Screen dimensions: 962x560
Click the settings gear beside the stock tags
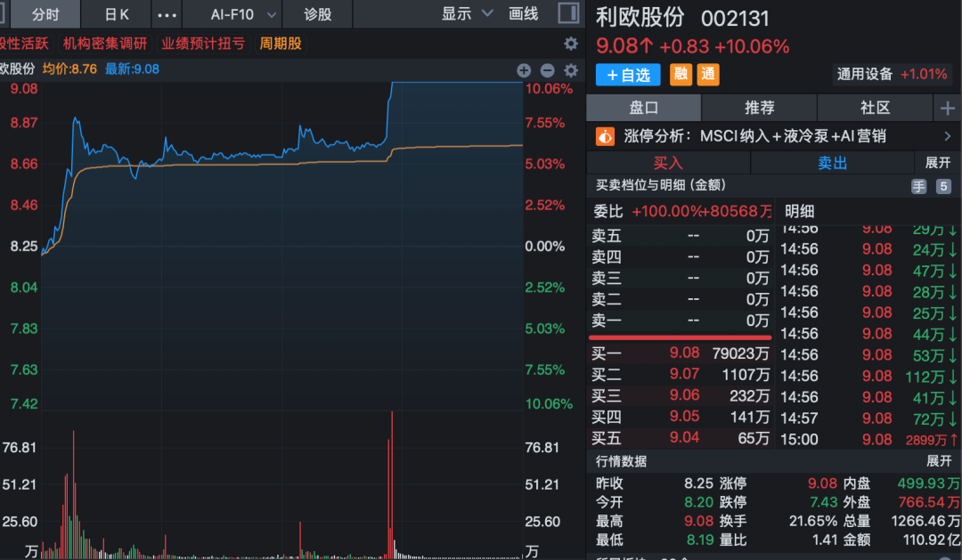click(x=570, y=42)
